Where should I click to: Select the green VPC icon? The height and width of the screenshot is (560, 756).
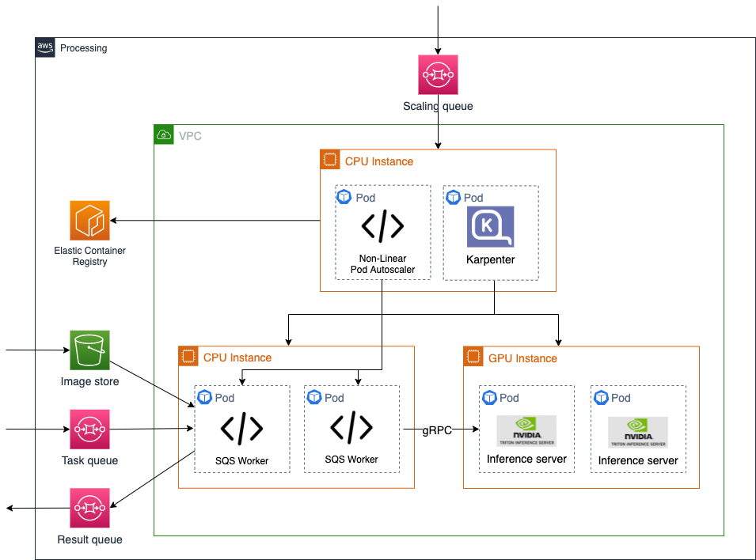coord(163,134)
